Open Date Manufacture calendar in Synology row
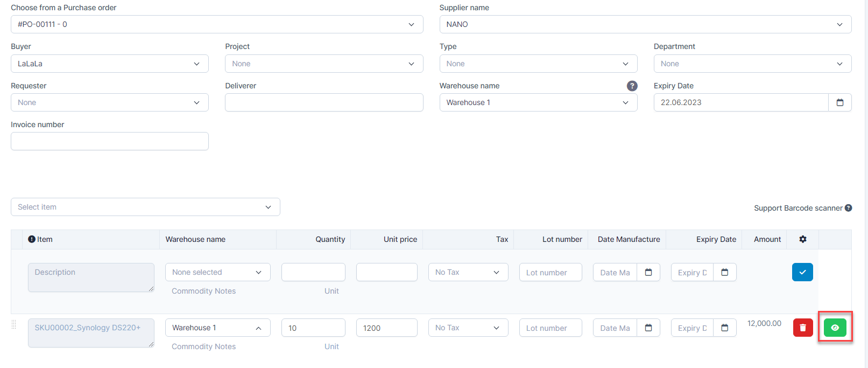868x368 pixels. tap(648, 328)
